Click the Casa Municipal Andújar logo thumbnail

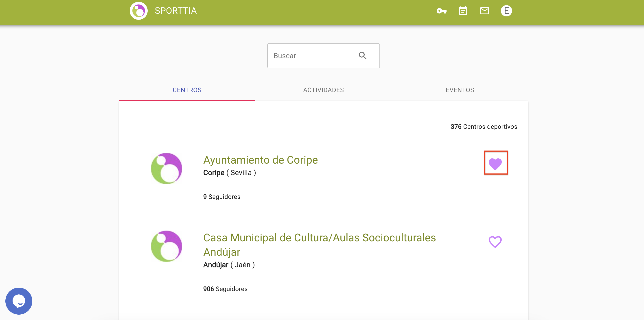coord(166,246)
